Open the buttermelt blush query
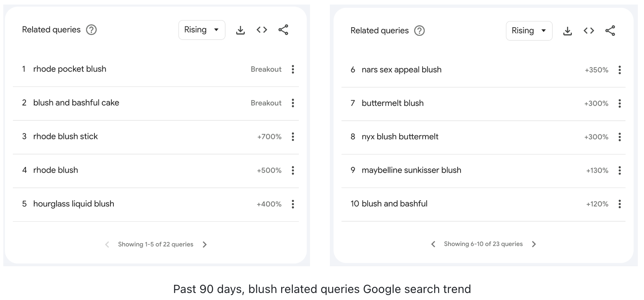Viewport: 644px width, 300px height. (x=393, y=103)
